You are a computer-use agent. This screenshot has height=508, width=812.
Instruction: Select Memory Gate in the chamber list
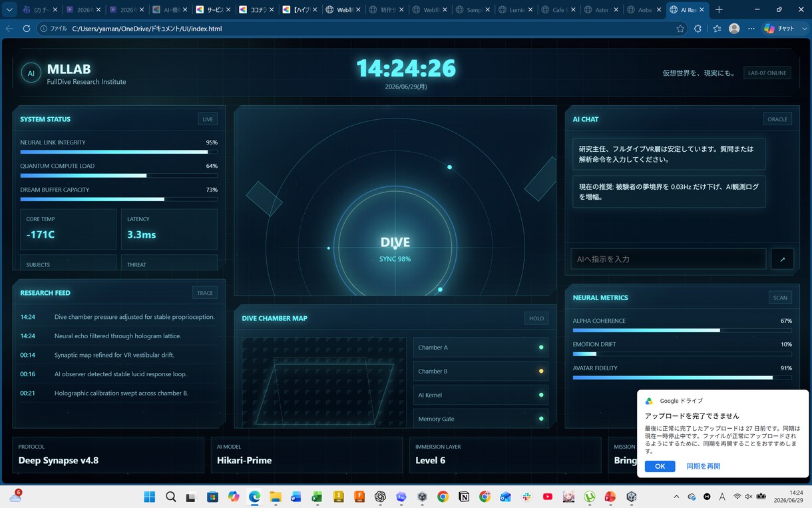point(481,419)
